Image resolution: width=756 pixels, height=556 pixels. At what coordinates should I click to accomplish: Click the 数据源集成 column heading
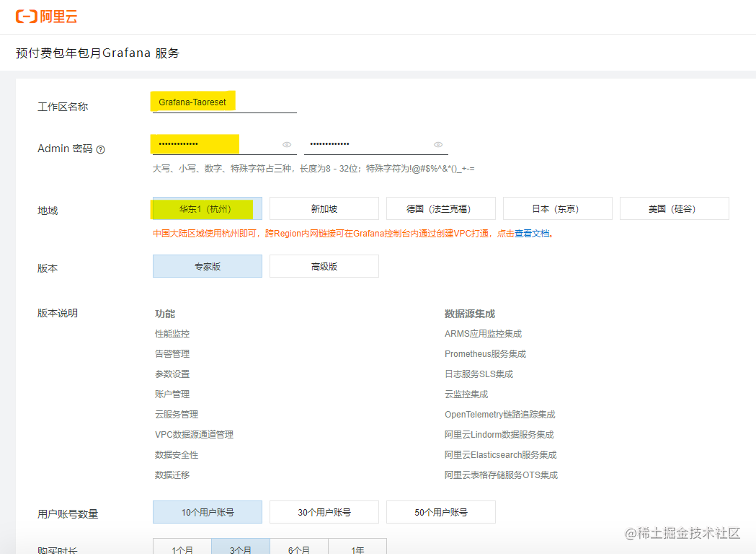click(x=470, y=314)
